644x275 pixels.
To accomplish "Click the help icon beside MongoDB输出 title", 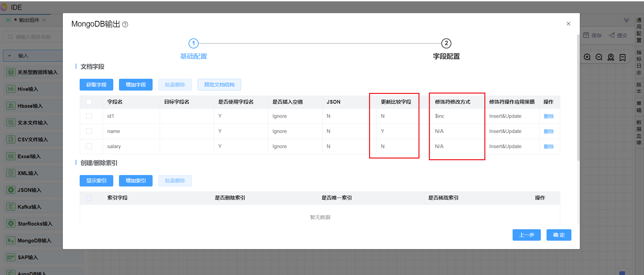I will tap(125, 25).
